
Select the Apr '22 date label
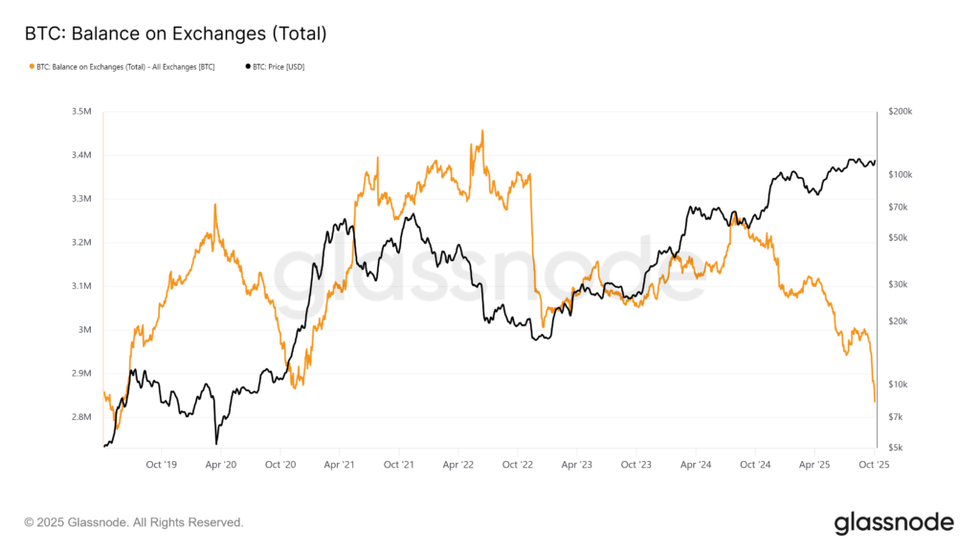coord(458,464)
